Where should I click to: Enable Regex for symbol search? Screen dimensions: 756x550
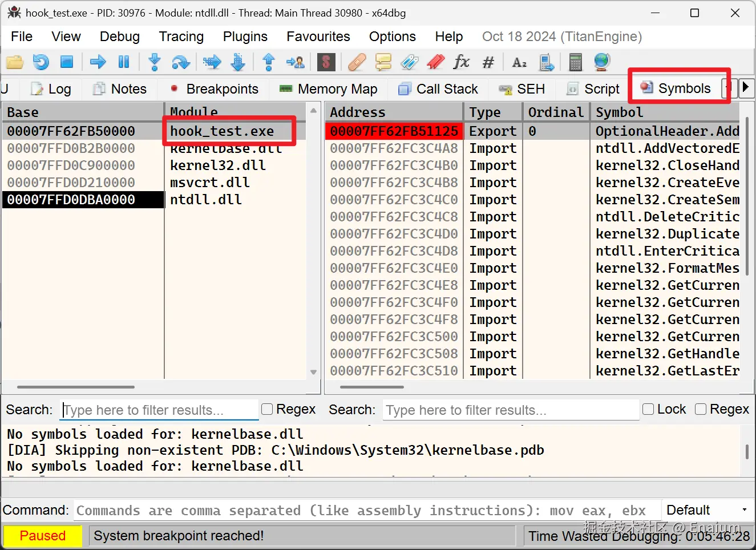701,409
